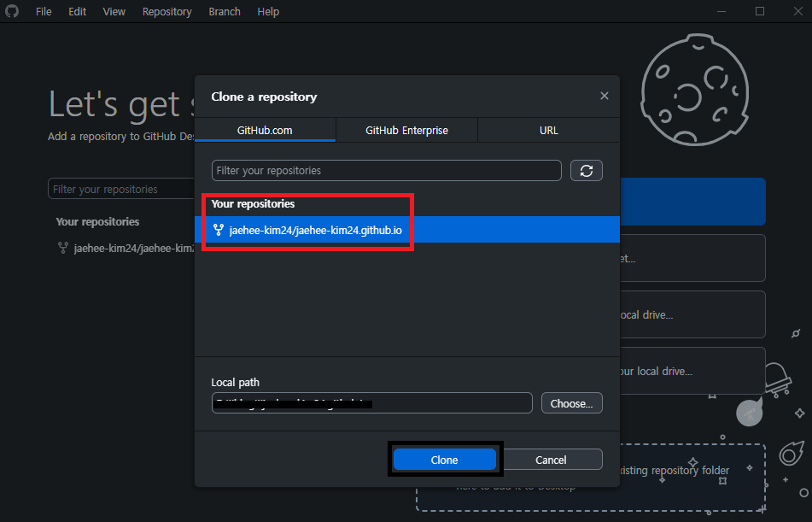Refresh the repository list
Image resolution: width=812 pixels, height=522 pixels.
coord(587,171)
